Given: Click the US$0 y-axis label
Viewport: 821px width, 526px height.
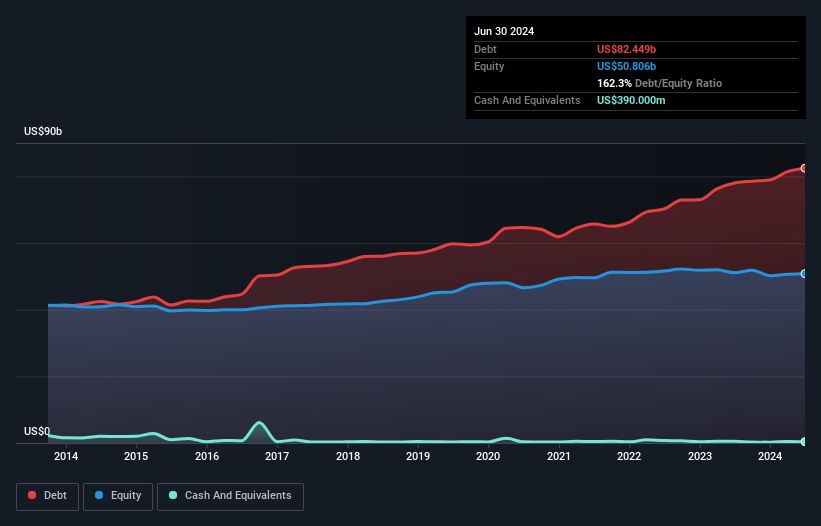Looking at the screenshot, I should point(37,431).
